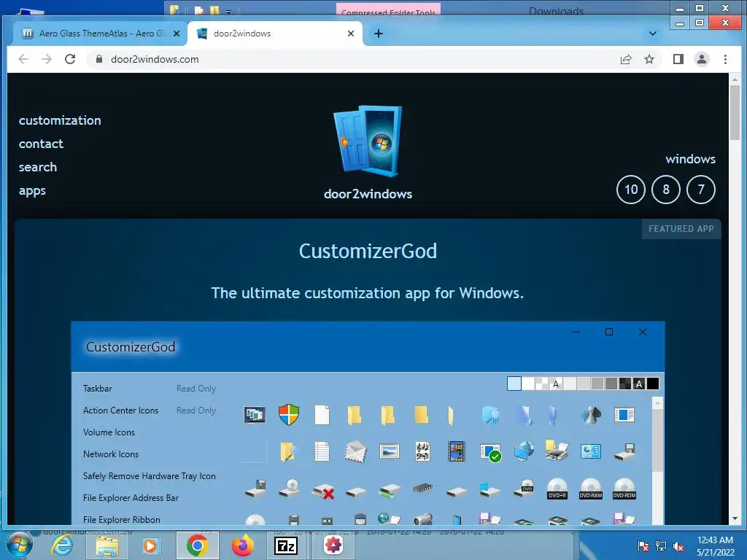Select Volume Icons category
Viewport: 747px width, 560px height.
[x=109, y=432]
